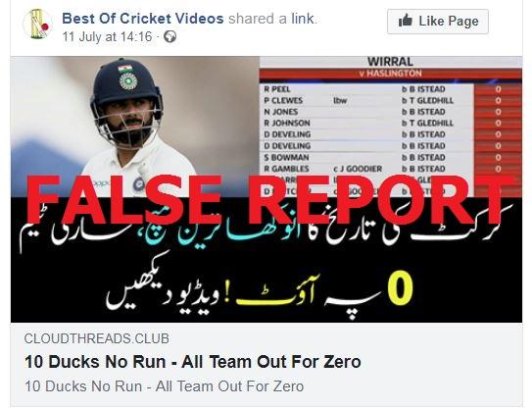Click the globe public audience icon

click(169, 36)
